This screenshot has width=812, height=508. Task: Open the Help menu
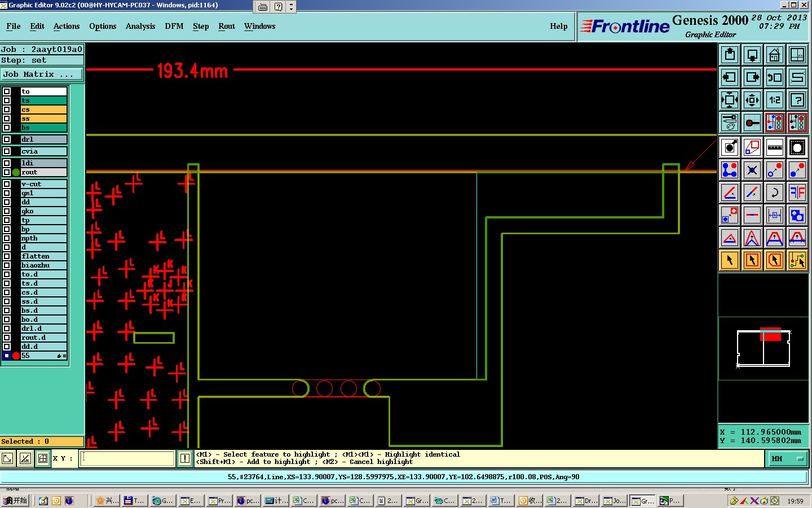point(559,26)
